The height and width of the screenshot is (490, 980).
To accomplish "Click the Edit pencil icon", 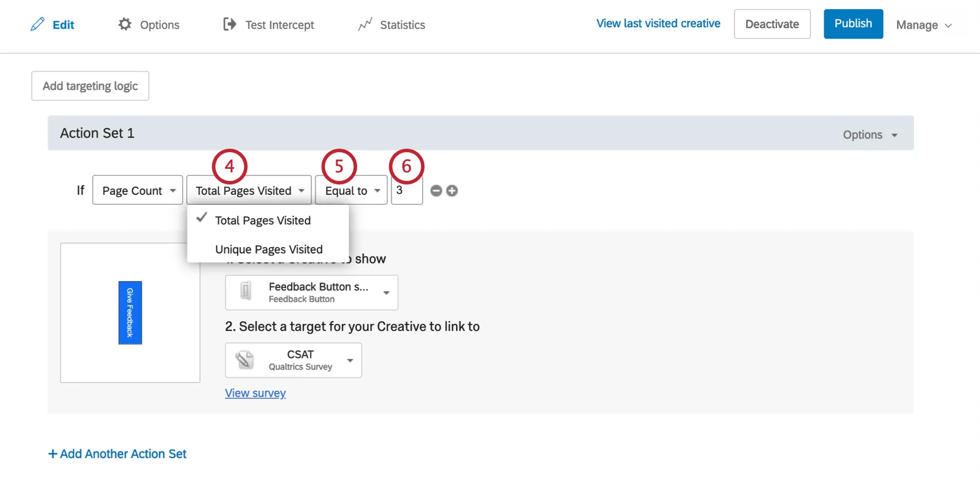I will pyautogui.click(x=37, y=24).
